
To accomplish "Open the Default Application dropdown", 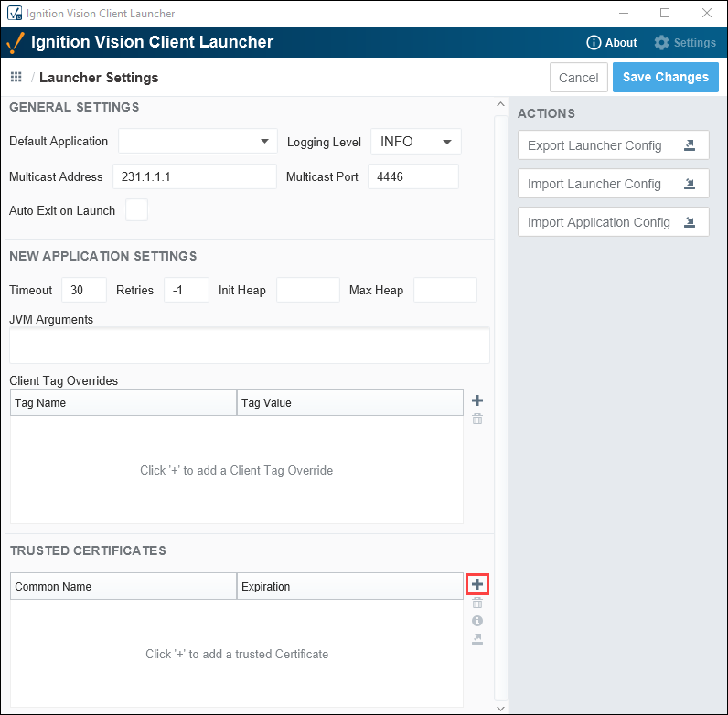I will 198,141.
